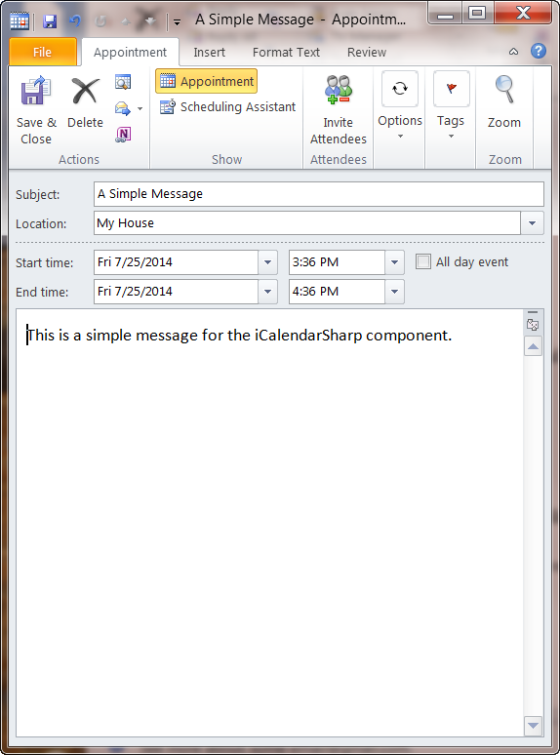Click the Save floppy icon in title bar

tap(49, 21)
